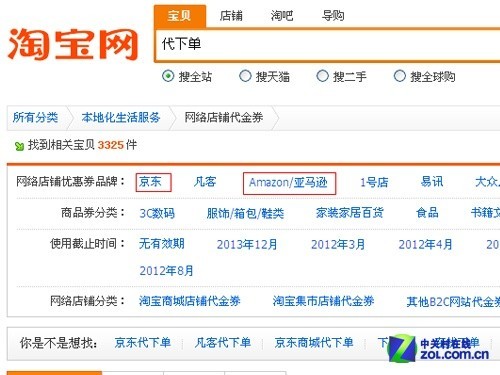The width and height of the screenshot is (500, 375).
Task: Select the 搜天猫 radio option
Action: pyautogui.click(x=245, y=76)
